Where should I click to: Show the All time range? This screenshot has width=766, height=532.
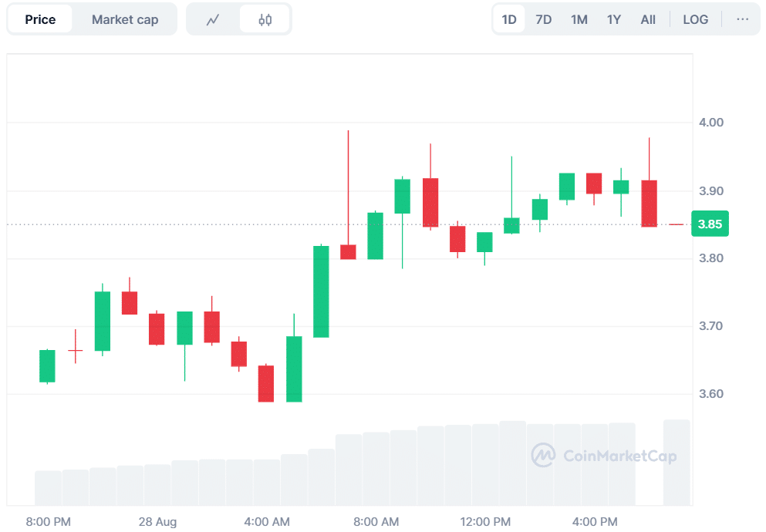pos(648,19)
